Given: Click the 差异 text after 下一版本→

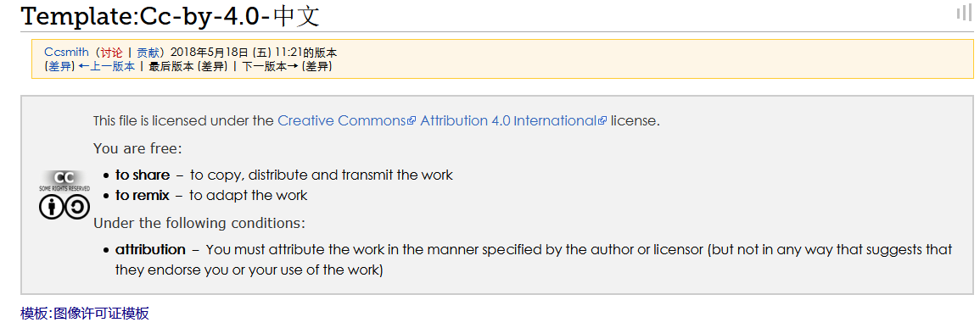Looking at the screenshot, I should pyautogui.click(x=316, y=66).
